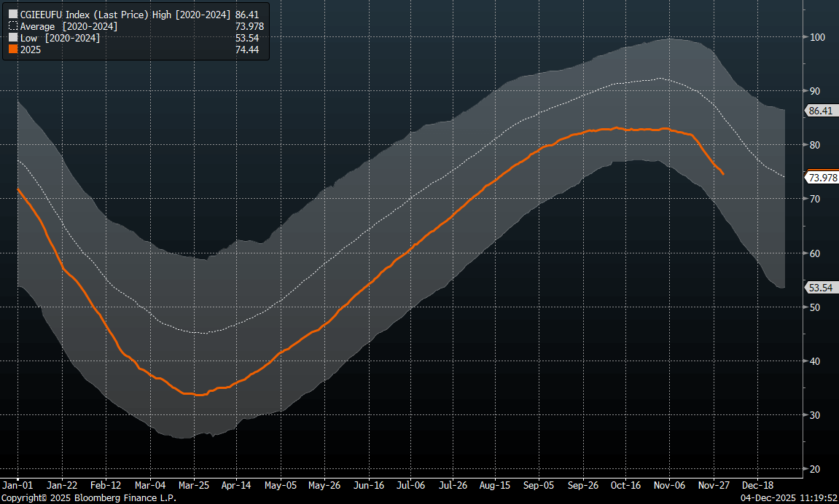Click the 100 tick label on y-axis
Viewport: 839px width, 504px height.
tap(816, 37)
